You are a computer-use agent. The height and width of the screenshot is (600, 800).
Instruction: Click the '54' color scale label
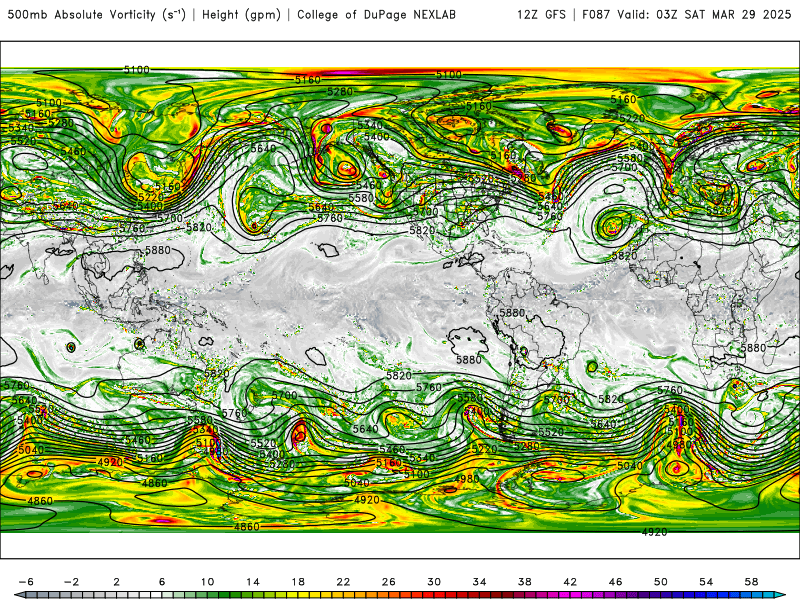coord(706,582)
